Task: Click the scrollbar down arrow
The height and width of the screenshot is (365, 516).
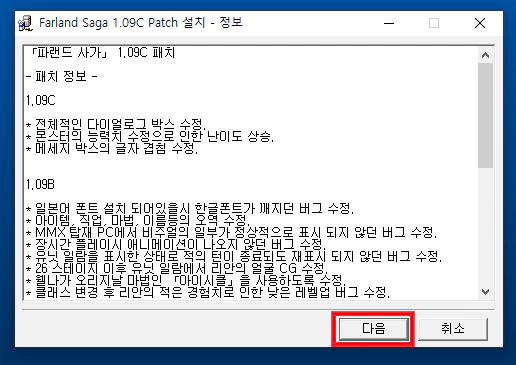Action: click(485, 292)
